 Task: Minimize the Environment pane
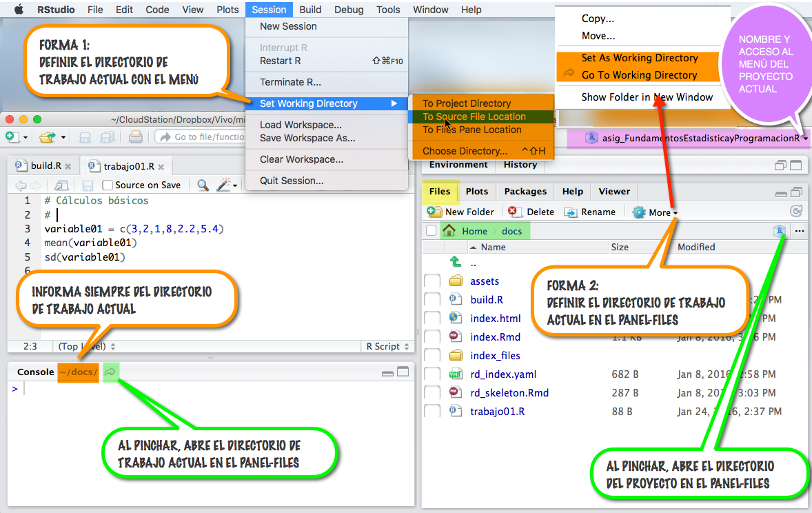(780, 165)
